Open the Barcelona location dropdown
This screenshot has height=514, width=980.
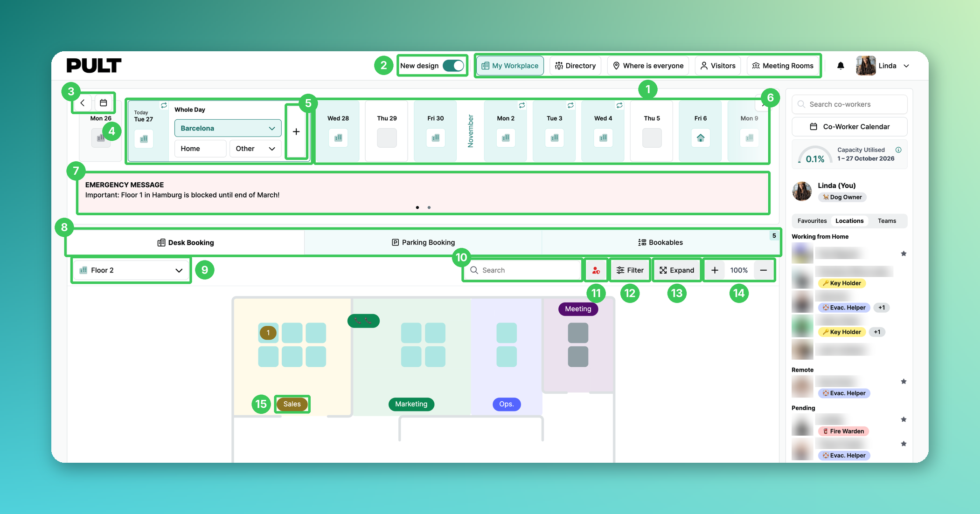pos(228,128)
